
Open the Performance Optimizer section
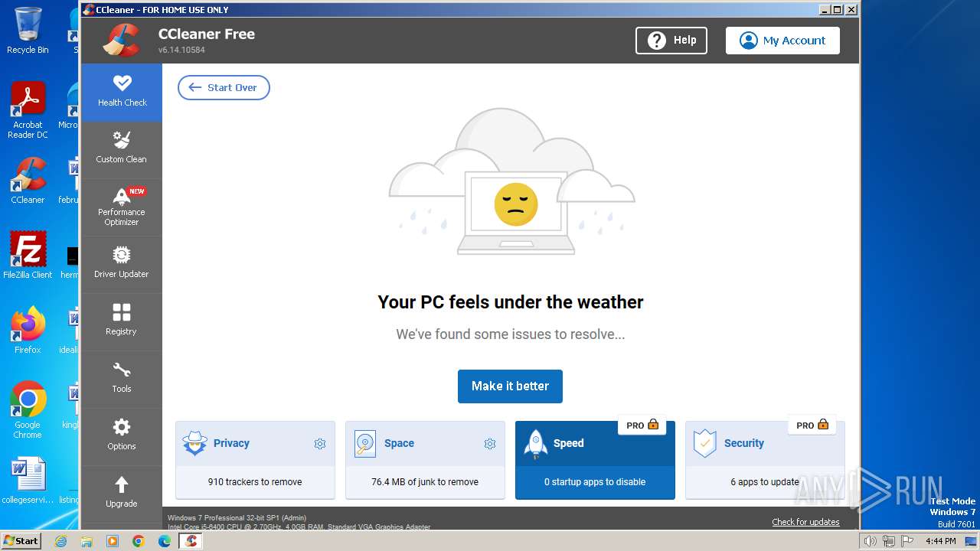coord(122,207)
